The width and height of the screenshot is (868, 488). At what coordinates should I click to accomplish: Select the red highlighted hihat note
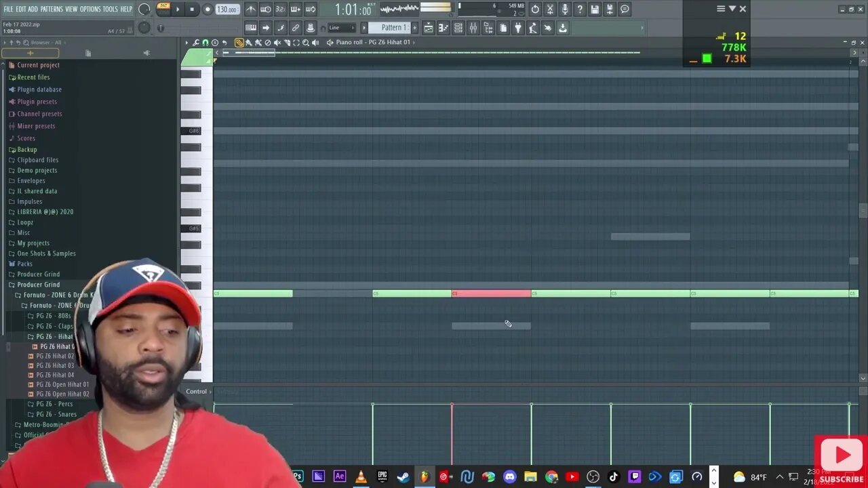click(x=492, y=293)
